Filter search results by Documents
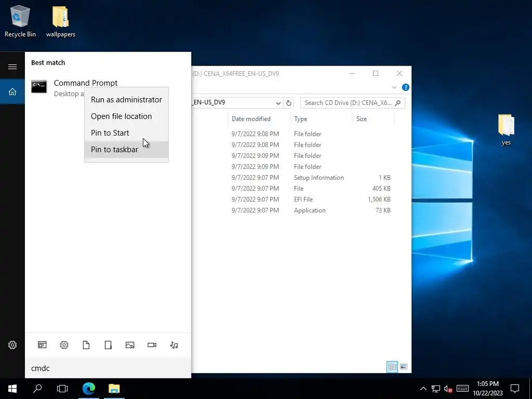Image resolution: width=532 pixels, height=399 pixels. [86, 345]
